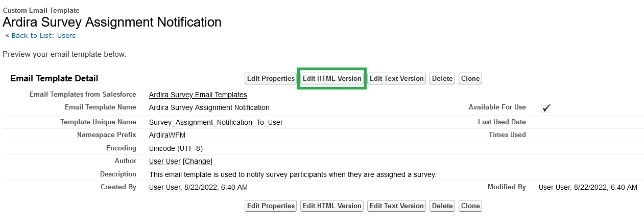This screenshot has height=224, width=644.
Task: Click the Survey_Assignment_Notification_To_User unique name value
Action: pos(216,122)
